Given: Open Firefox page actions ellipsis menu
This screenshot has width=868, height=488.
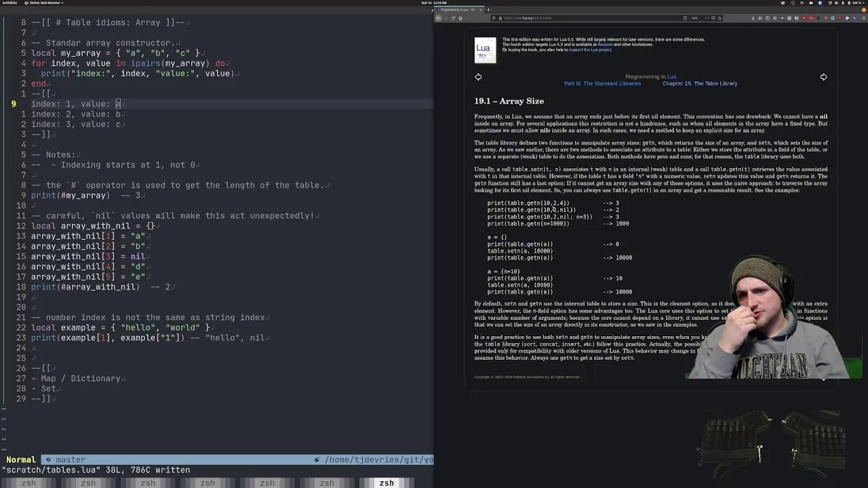Looking at the screenshot, I should 705,18.
